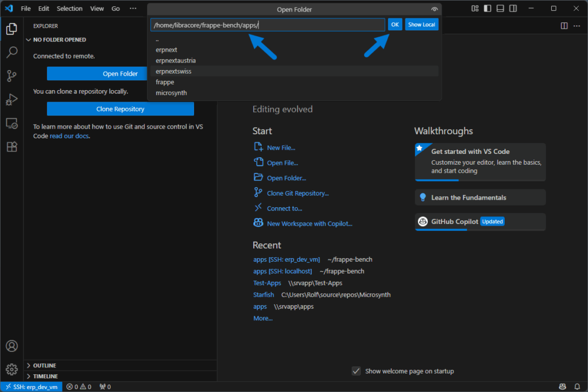The image size is (588, 392).
Task: Toggle secondary side bar visibility
Action: pyautogui.click(x=513, y=8)
